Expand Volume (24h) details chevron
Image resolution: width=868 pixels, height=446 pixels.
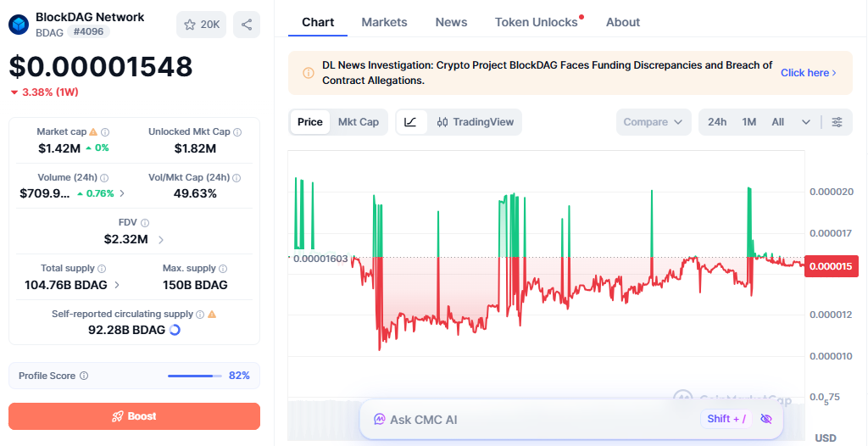coord(122,193)
